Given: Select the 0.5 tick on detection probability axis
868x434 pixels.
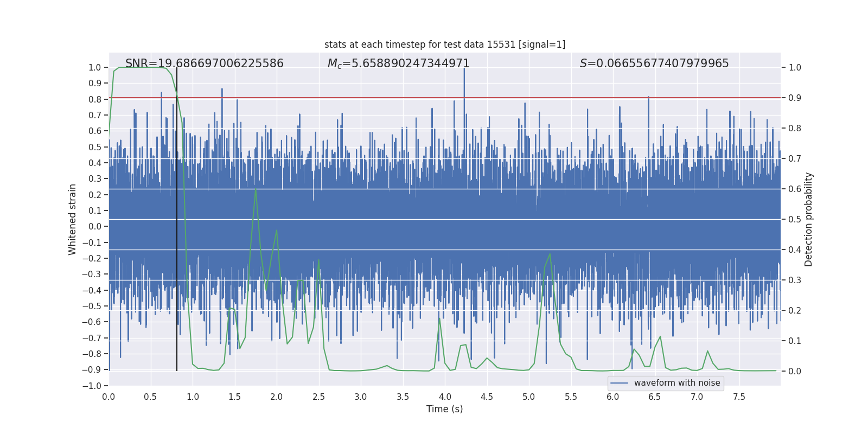Looking at the screenshot, I should click(x=795, y=219).
